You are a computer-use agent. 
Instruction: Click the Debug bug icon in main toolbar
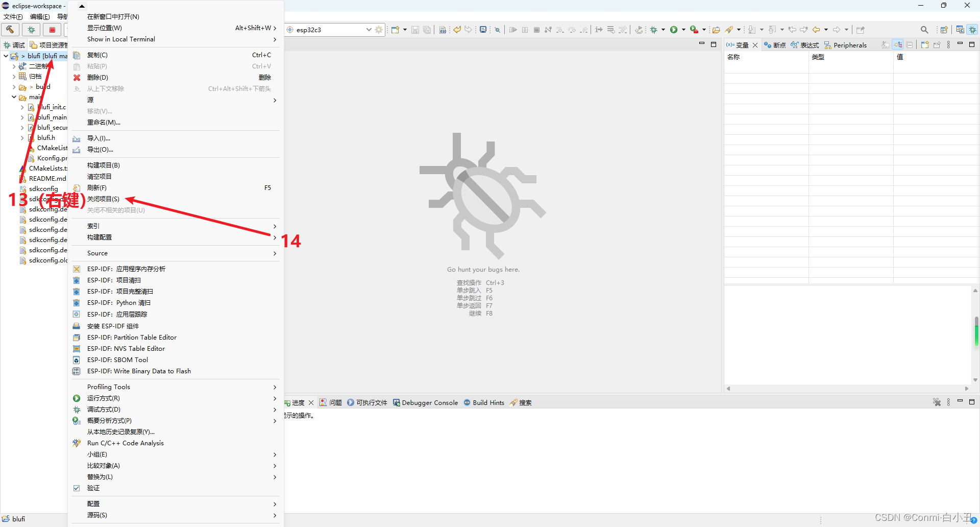tap(654, 30)
